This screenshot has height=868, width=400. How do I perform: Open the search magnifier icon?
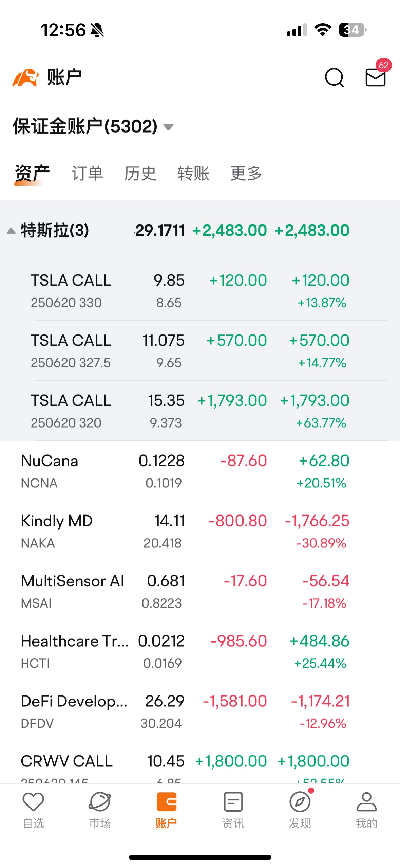click(335, 77)
